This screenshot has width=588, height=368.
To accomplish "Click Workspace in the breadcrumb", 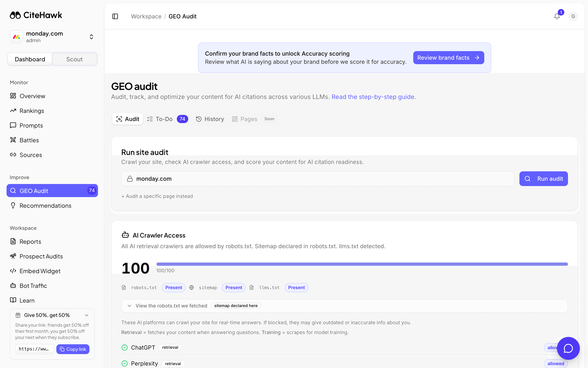I will click(x=146, y=16).
